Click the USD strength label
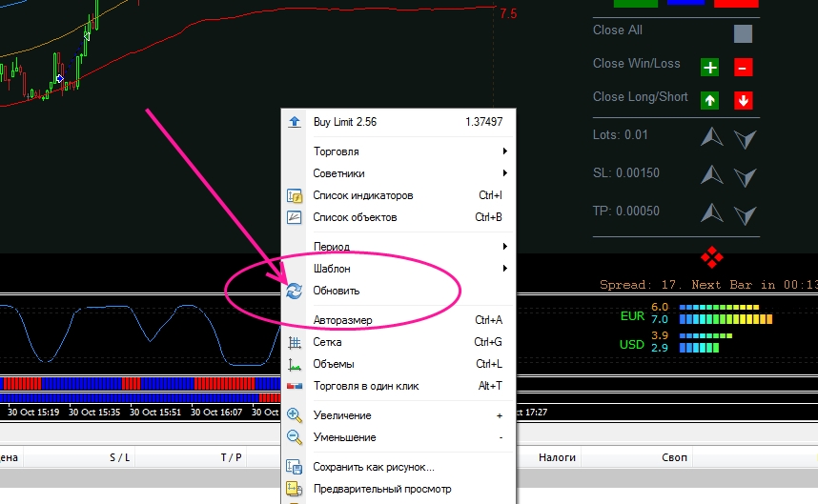 point(632,345)
